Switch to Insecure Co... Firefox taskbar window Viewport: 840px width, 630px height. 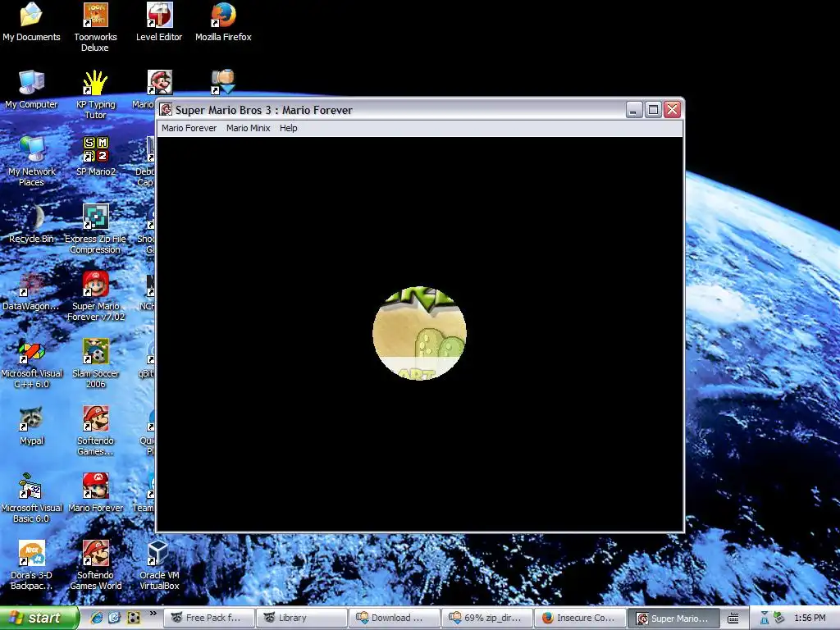tap(579, 618)
